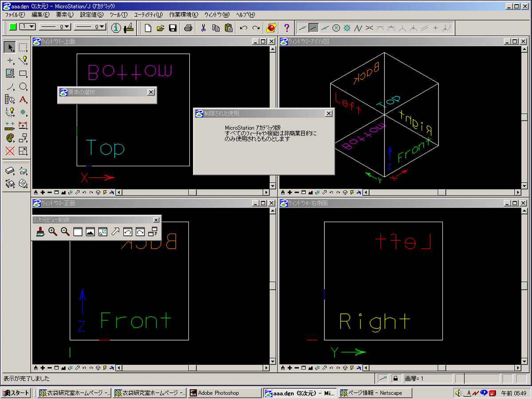Select the Element Selection arrow tool
532x399 pixels.
(x=10, y=47)
